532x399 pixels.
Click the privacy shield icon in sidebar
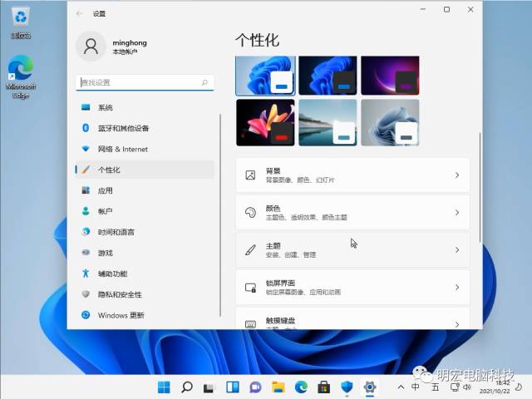click(x=86, y=294)
